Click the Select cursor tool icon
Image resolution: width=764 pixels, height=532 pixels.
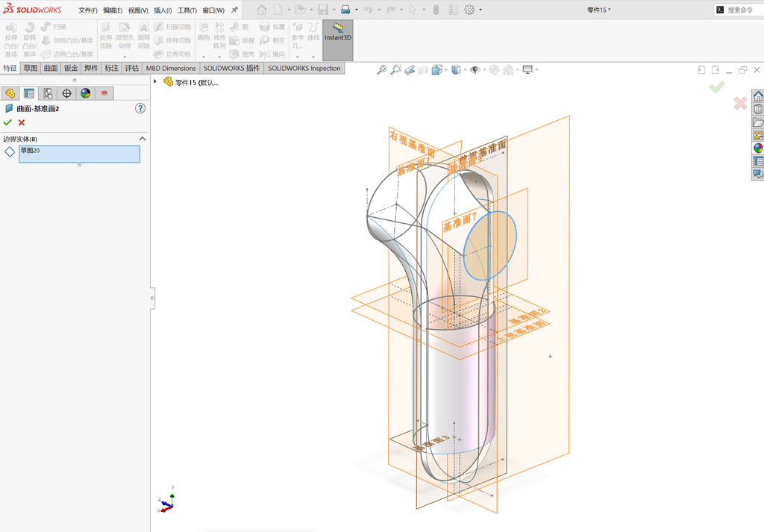(413, 10)
